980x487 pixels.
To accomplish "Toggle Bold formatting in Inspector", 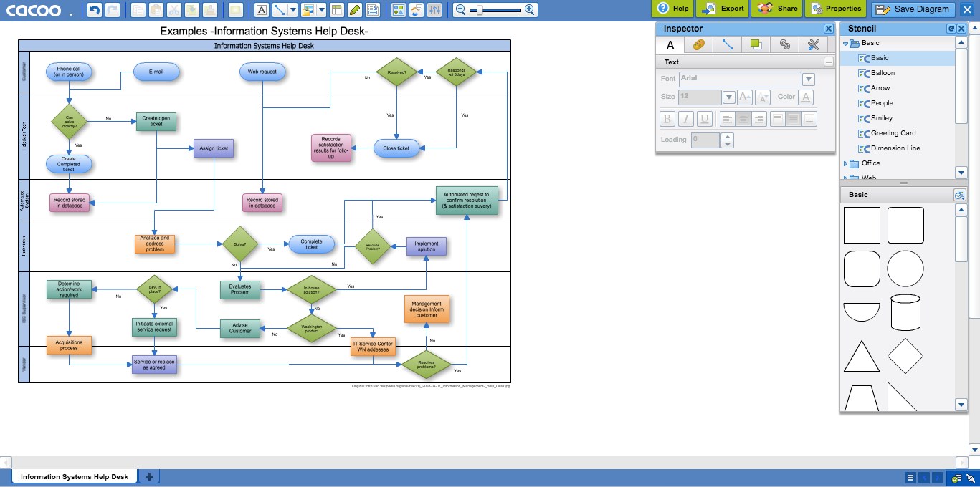I will (x=667, y=119).
